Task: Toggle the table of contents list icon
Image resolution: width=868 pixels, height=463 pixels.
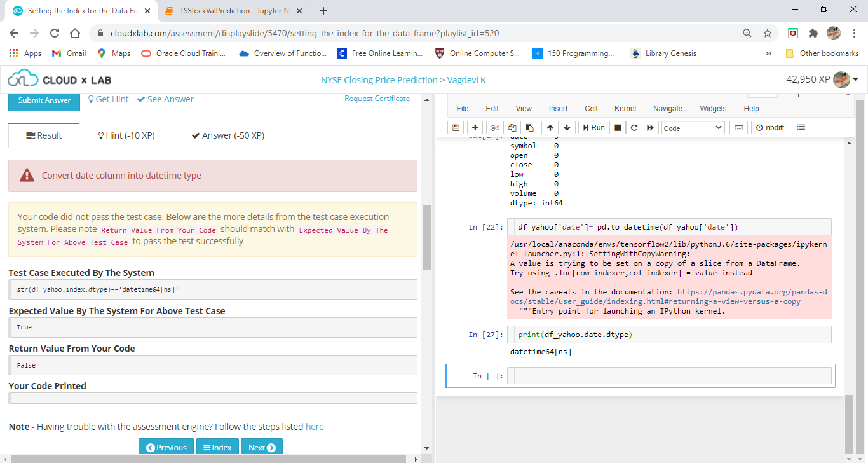Action: [x=801, y=128]
